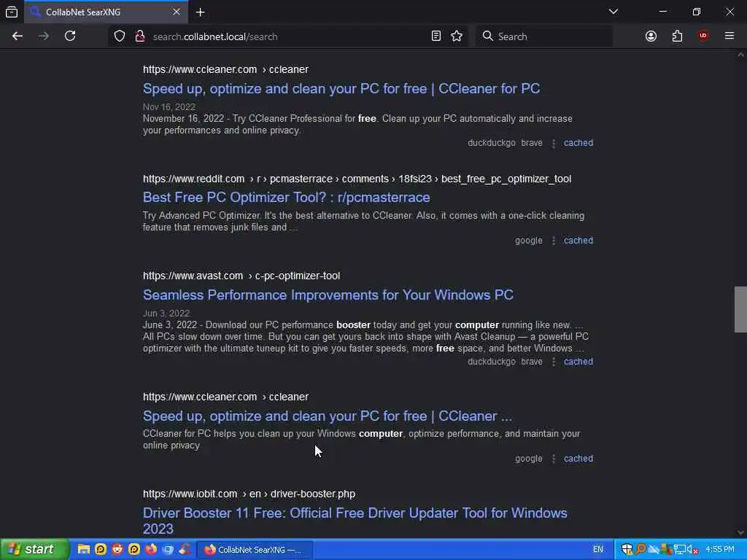Click the scrollbar up arrow
The image size is (747, 560).
click(x=740, y=55)
